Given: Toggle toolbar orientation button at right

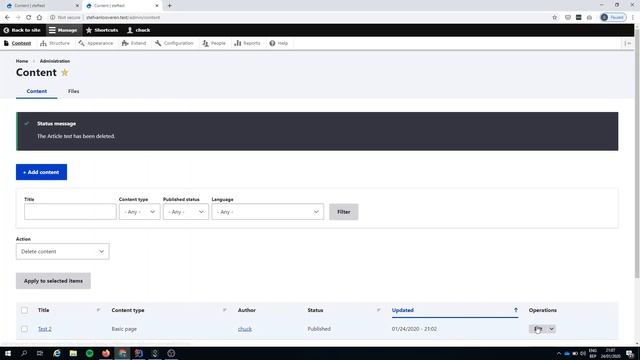Looking at the screenshot, I should pyautogui.click(x=628, y=43).
